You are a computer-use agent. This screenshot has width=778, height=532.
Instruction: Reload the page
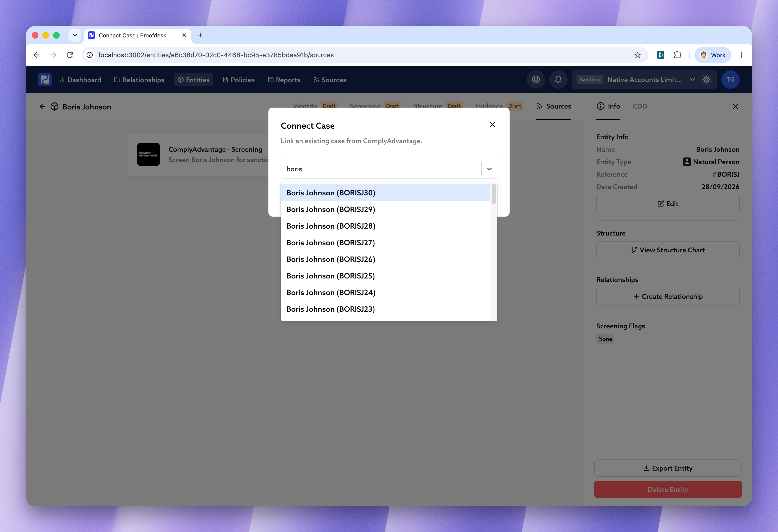(70, 55)
